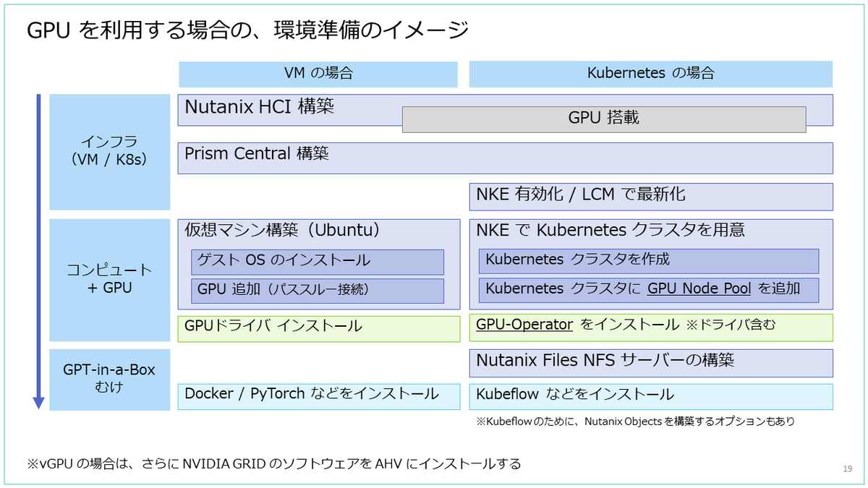Screen dimensions: 868x488
Task: Select 'Kubeflow などをインストール' box
Action: click(651, 396)
